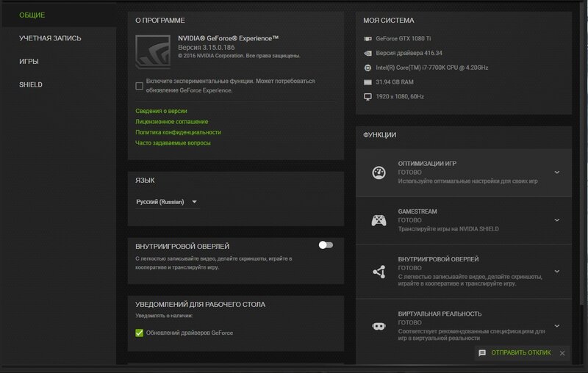The height and width of the screenshot is (373, 588).
Task: Dismiss the ОТПРАВИТЬ ОТКЛИК feedback bar
Action: coord(562,353)
